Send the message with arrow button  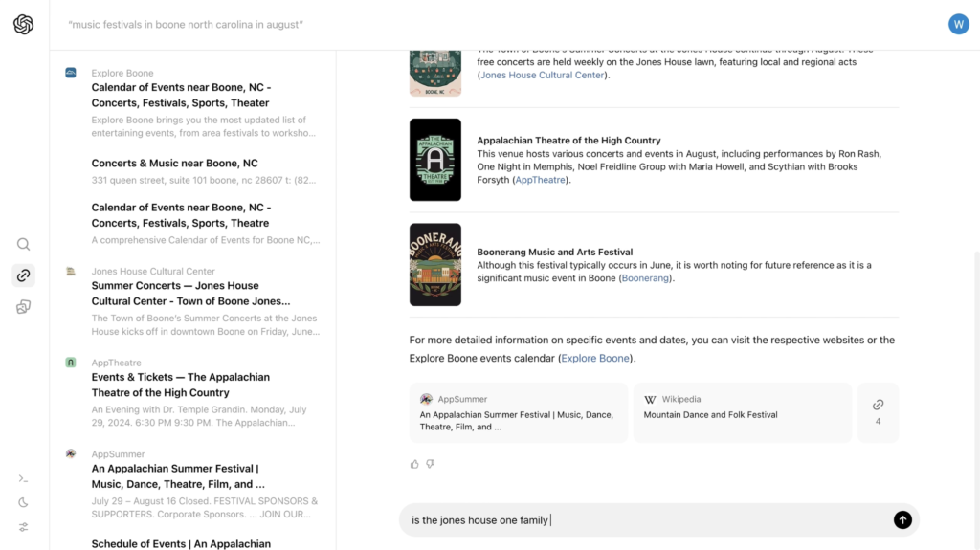pyautogui.click(x=902, y=520)
